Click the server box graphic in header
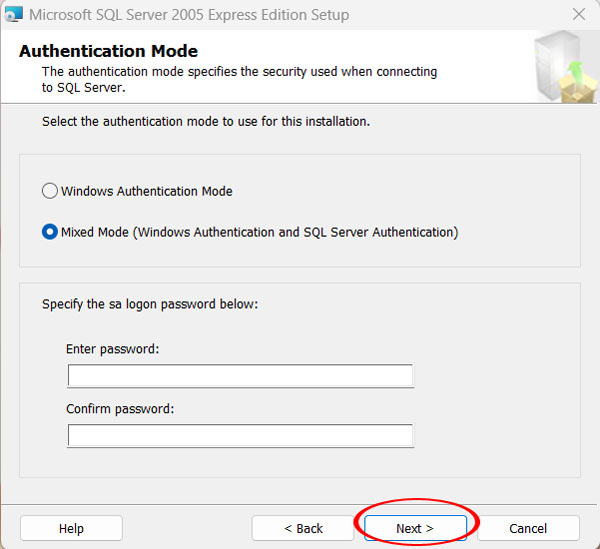This screenshot has width=600, height=549. click(562, 67)
